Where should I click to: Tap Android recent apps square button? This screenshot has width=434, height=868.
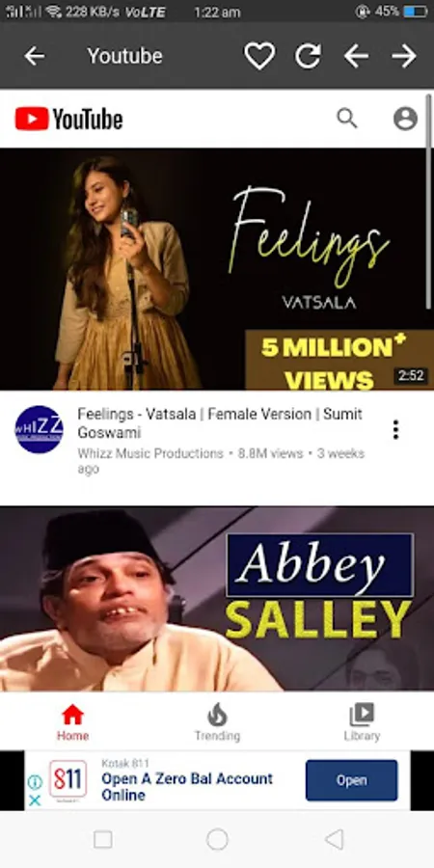(x=103, y=839)
